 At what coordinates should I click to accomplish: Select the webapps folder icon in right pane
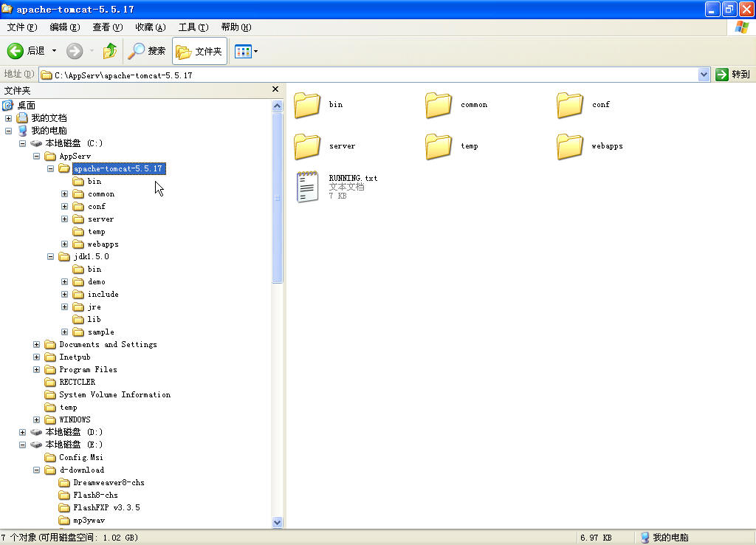click(x=570, y=146)
